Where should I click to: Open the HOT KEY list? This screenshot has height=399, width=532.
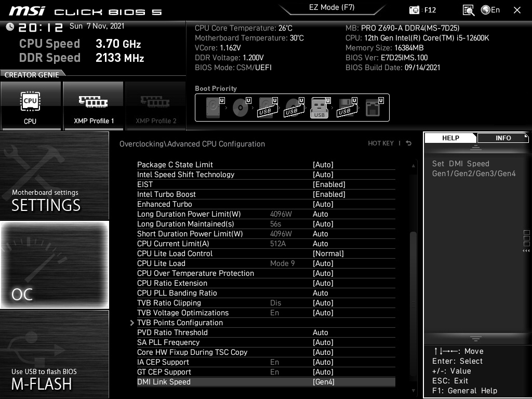click(381, 143)
